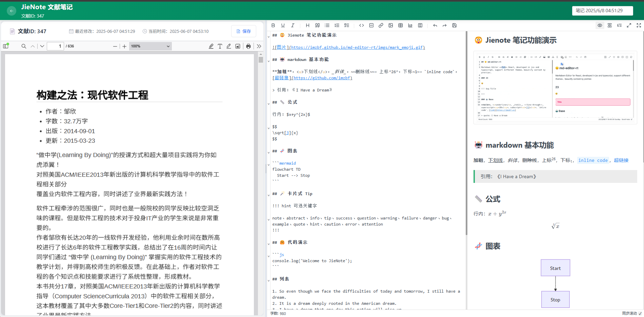Undo the last edit in the editor
This screenshot has height=317, width=644.
(435, 25)
